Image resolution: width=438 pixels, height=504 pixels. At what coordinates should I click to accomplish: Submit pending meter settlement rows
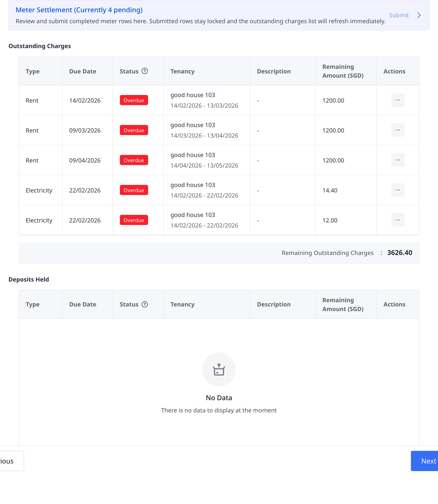coord(399,15)
